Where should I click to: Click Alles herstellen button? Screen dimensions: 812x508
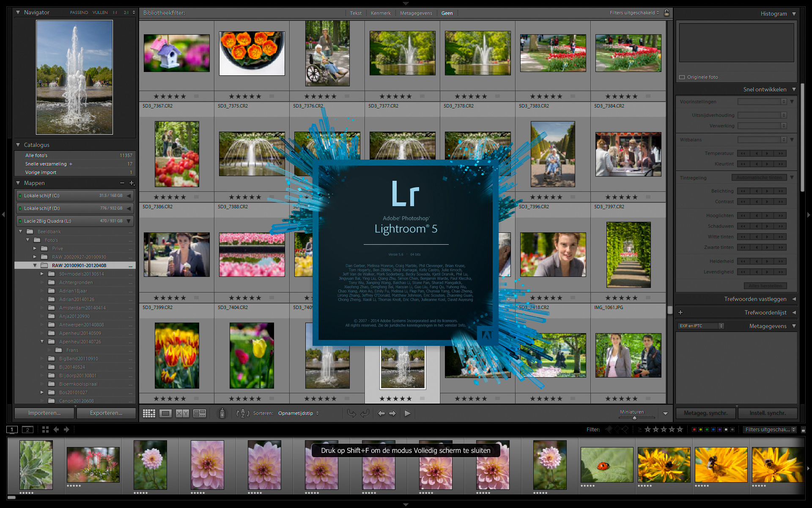[765, 286]
